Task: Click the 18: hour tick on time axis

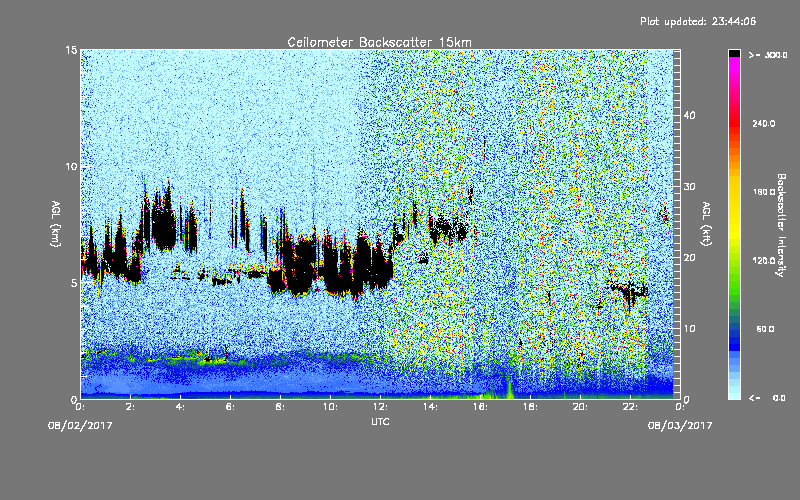Action: 530,407
